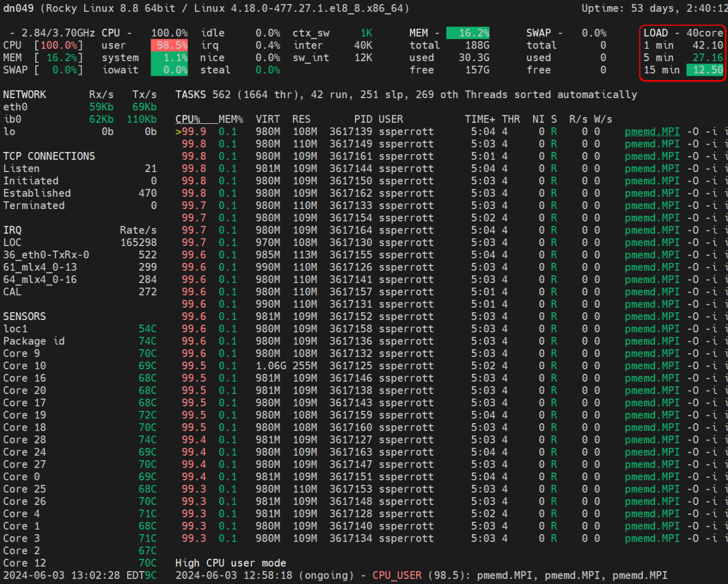
Task: Select the loc1 54C sensor row
Action: tap(80, 329)
